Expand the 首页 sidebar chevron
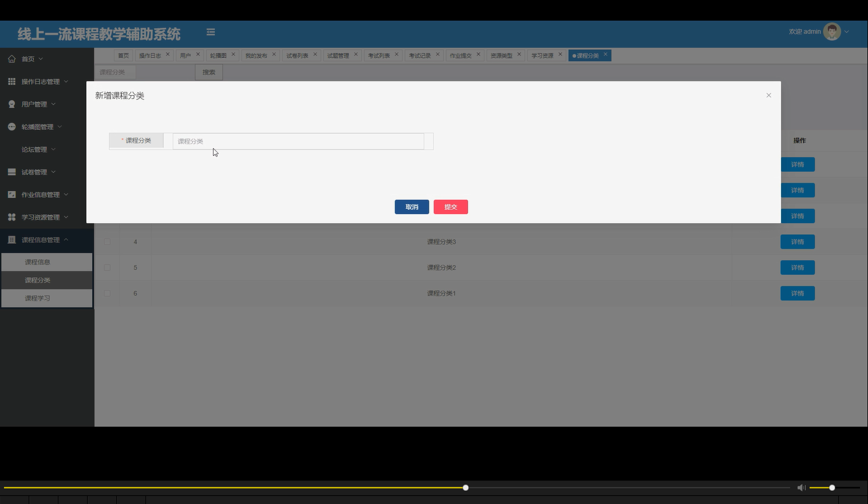868x504 pixels. click(x=41, y=59)
